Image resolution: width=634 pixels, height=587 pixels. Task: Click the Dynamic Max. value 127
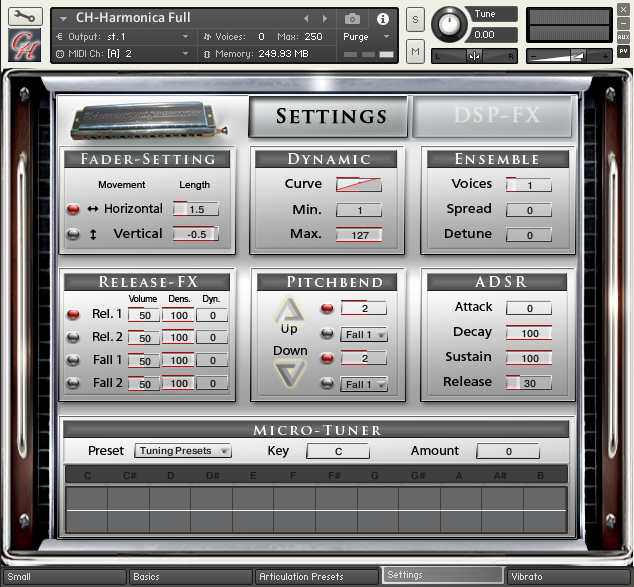[x=359, y=235]
